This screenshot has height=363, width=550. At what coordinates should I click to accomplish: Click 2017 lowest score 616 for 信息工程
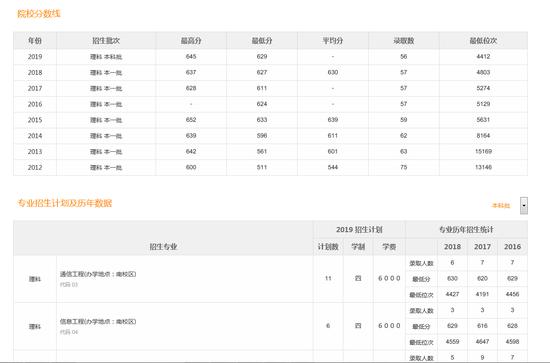pos(482,325)
